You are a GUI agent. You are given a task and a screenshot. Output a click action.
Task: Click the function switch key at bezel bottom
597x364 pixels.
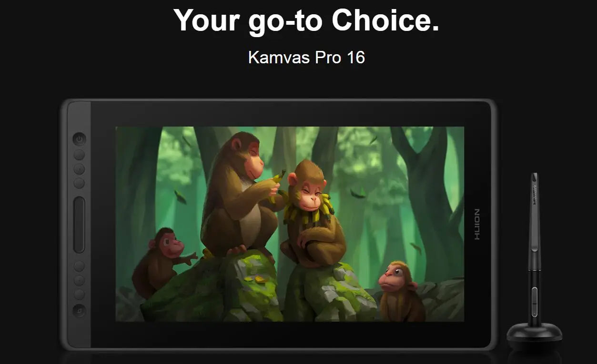(79, 310)
